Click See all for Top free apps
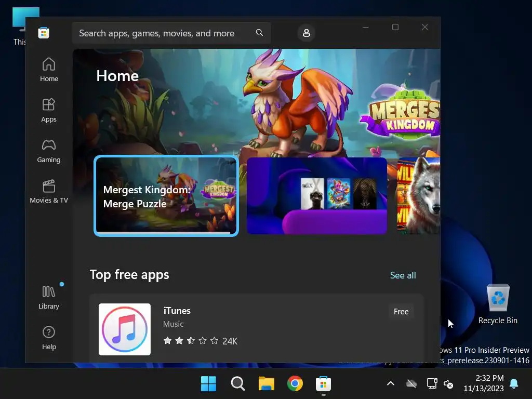 pos(403,275)
